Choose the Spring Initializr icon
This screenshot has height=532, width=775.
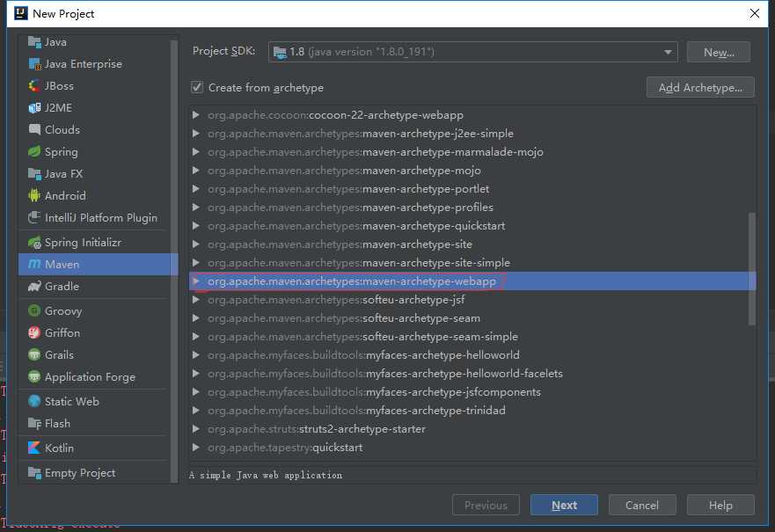click(34, 243)
